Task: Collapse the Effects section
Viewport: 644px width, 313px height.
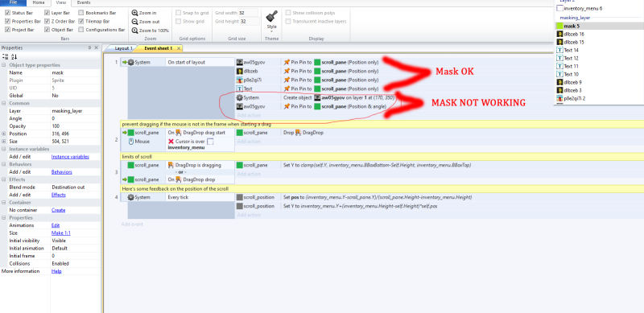Action: tap(4, 179)
